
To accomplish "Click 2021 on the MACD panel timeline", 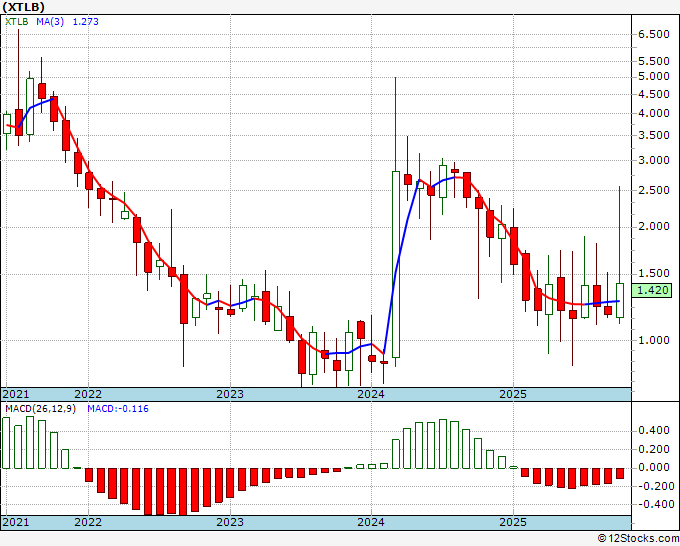I will pos(16,523).
